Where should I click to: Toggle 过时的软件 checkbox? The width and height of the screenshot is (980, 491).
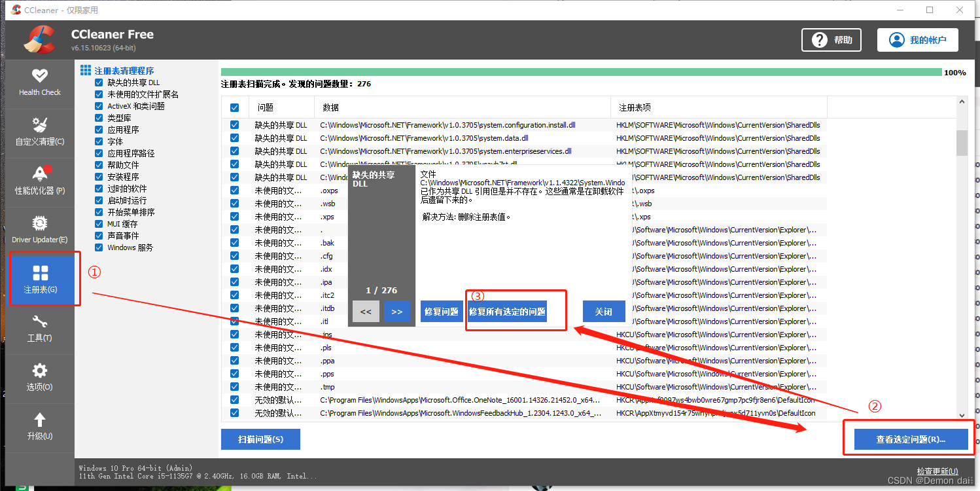click(99, 189)
